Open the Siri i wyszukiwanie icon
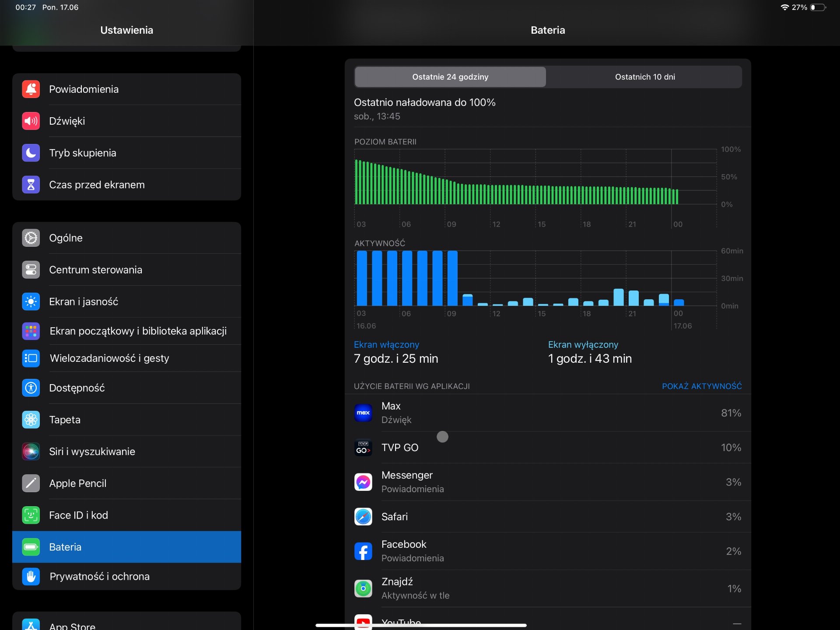 point(31,451)
